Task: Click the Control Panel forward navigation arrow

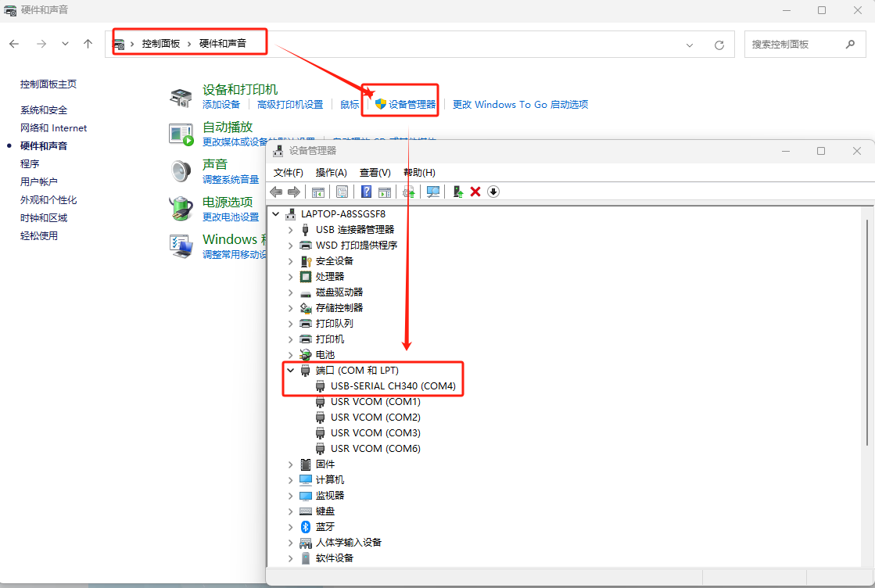Action: click(41, 44)
